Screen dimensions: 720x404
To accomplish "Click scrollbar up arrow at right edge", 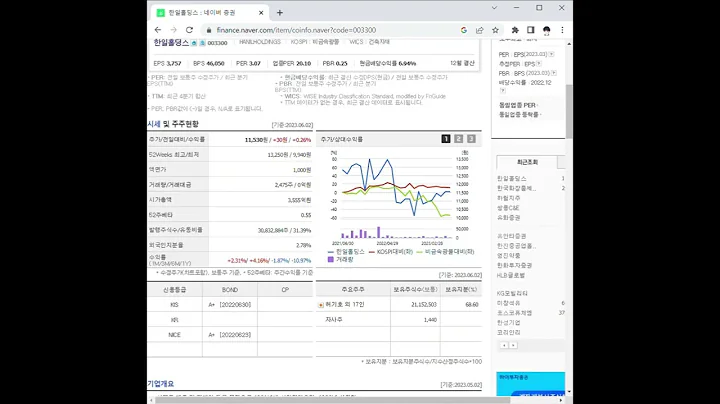I will click(x=569, y=44).
